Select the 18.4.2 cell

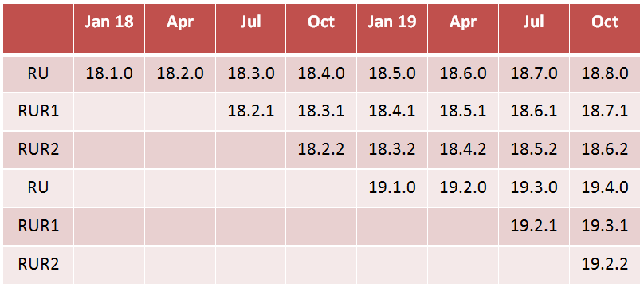coord(463,150)
